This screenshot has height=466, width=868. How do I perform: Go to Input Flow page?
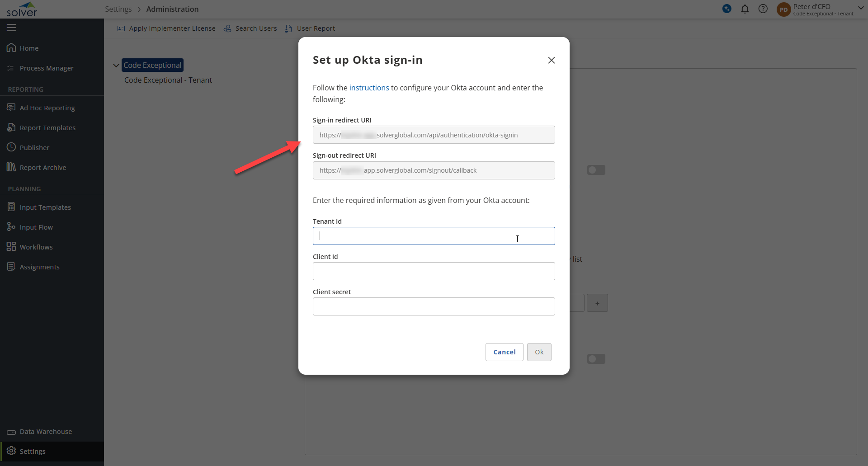(x=36, y=227)
